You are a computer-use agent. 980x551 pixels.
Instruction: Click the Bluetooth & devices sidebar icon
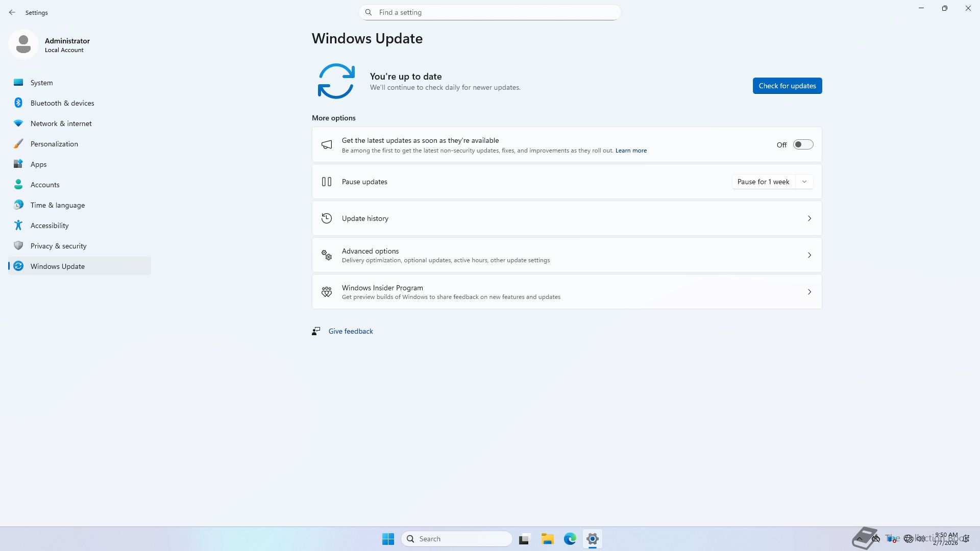click(x=18, y=103)
